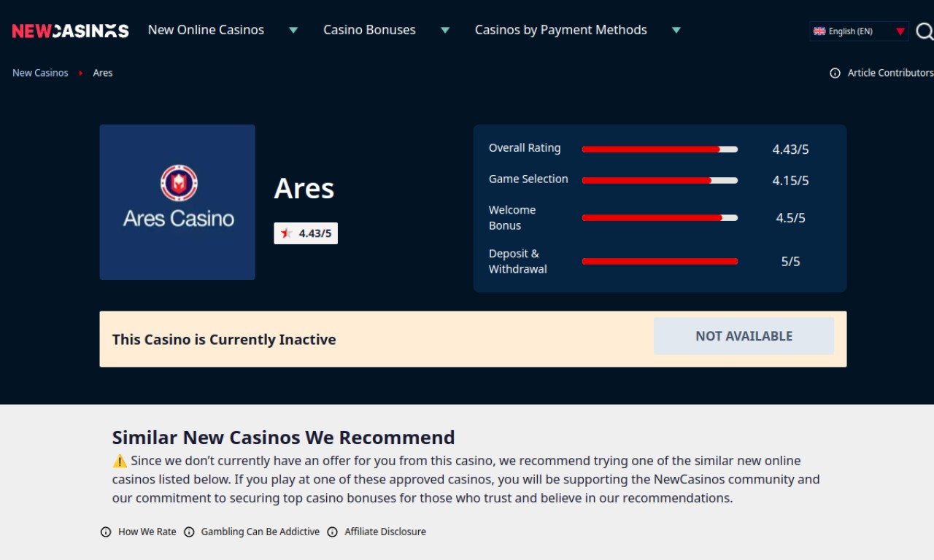The width and height of the screenshot is (934, 560).
Task: Click the 4.5/5 Welcome Bonus score
Action: (790, 218)
